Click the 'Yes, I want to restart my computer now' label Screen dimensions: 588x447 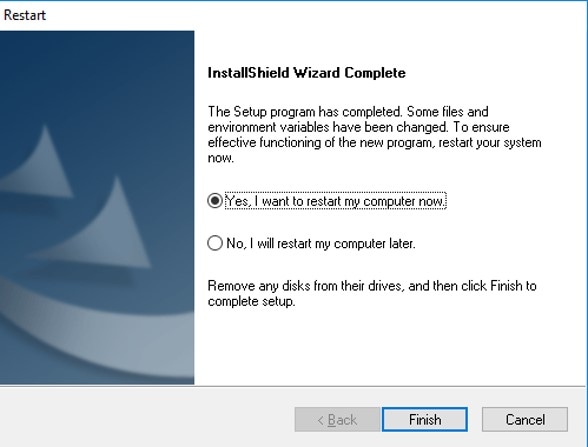tap(336, 201)
